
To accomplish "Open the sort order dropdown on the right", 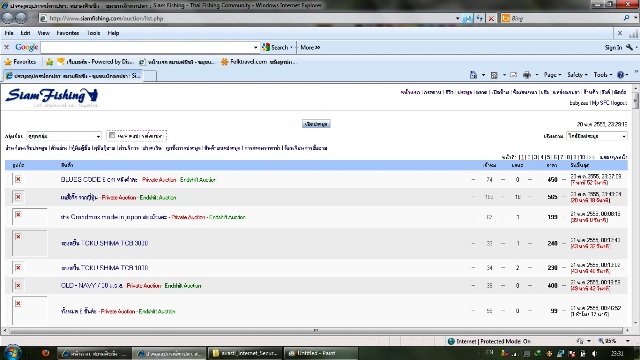I will point(597,136).
